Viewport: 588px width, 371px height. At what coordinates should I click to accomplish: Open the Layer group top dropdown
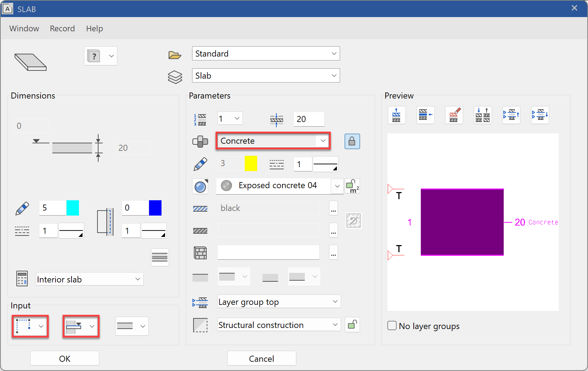pyautogui.click(x=335, y=302)
